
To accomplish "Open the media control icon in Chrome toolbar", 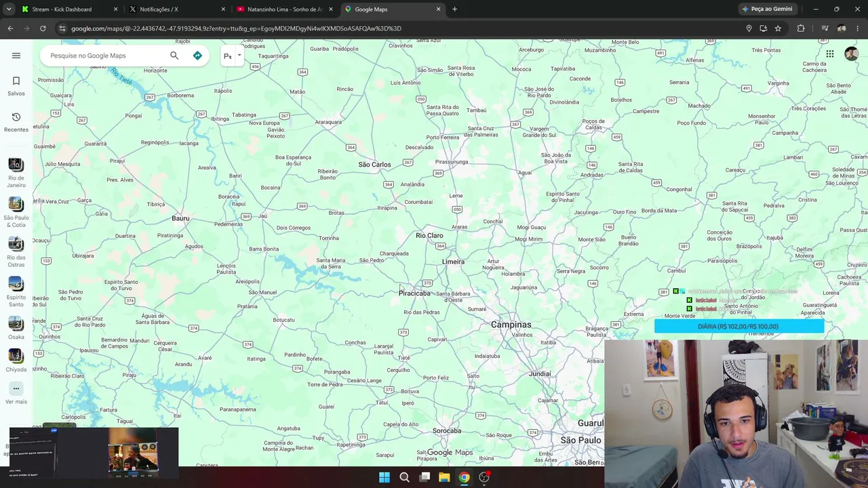I will pyautogui.click(x=825, y=28).
